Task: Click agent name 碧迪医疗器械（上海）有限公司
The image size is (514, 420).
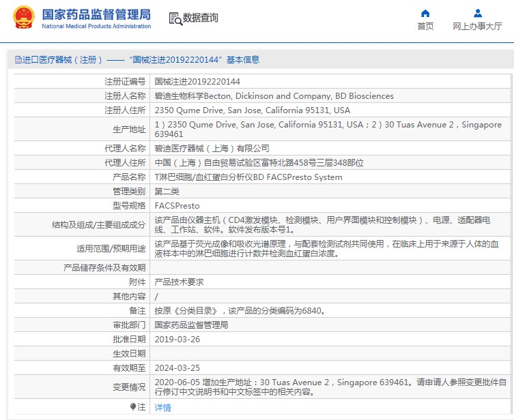Action: tap(212, 149)
